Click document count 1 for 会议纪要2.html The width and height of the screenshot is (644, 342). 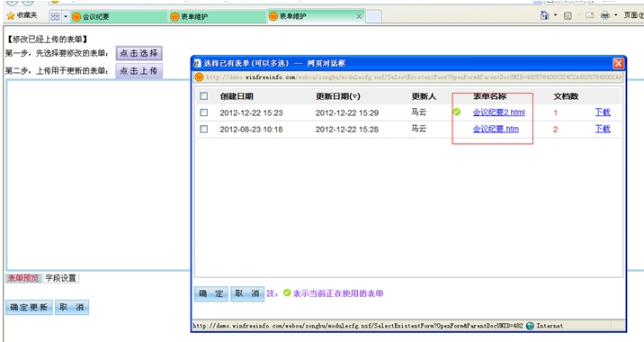click(x=555, y=112)
